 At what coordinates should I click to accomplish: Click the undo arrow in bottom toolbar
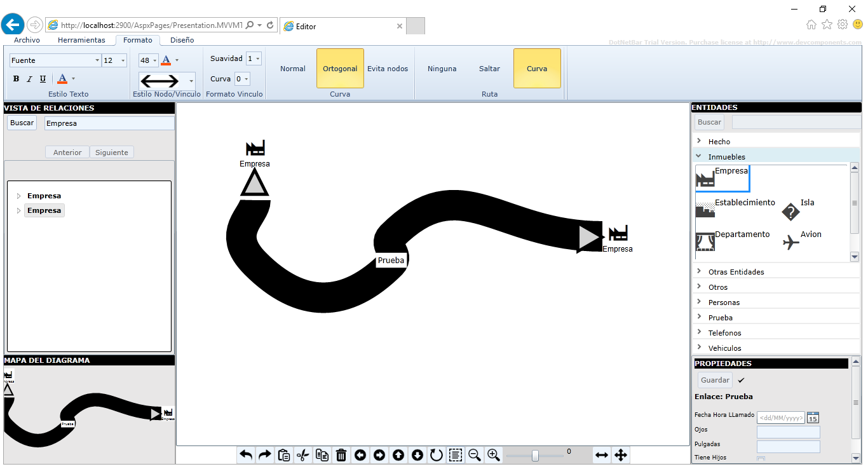(246, 455)
